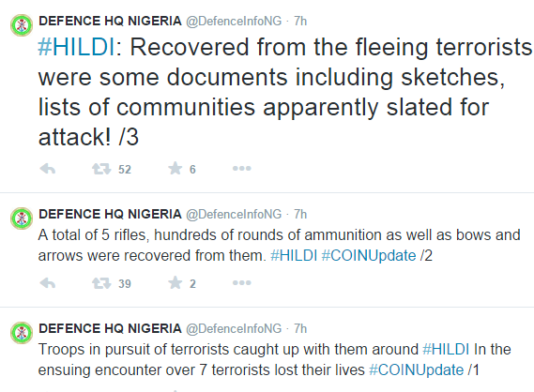Open more options on the first tweet
Image resolution: width=534 pixels, height=392 pixels.
(242, 169)
